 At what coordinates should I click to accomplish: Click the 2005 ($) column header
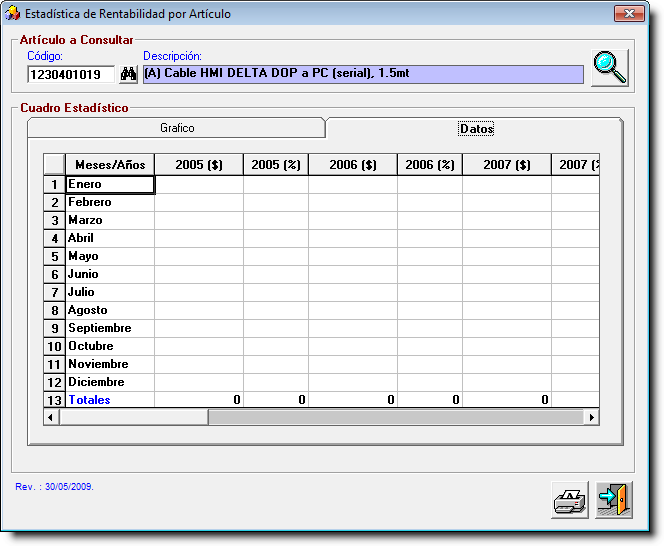[199, 165]
